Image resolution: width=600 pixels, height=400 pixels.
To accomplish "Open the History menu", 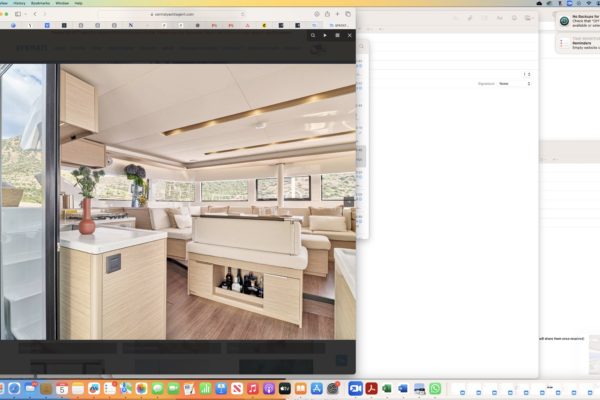I will pyautogui.click(x=19, y=3).
